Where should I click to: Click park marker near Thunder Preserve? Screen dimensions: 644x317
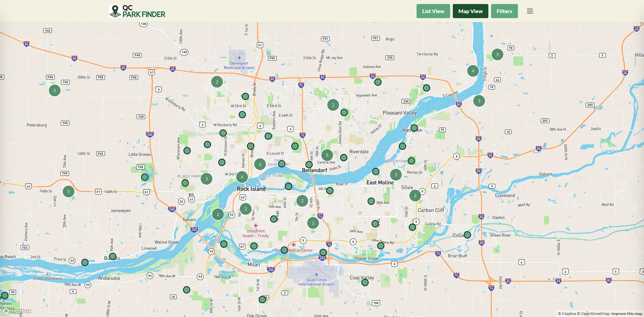5,296
